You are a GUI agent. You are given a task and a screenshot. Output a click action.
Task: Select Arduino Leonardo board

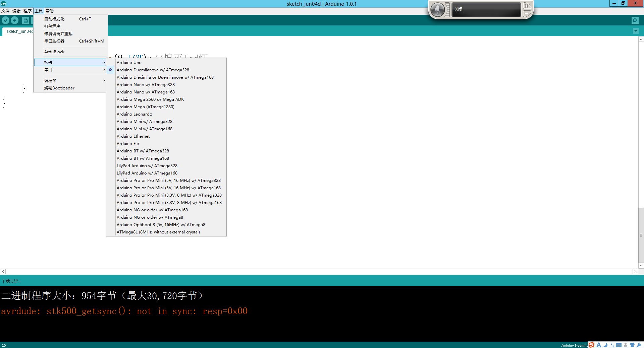tap(166, 114)
